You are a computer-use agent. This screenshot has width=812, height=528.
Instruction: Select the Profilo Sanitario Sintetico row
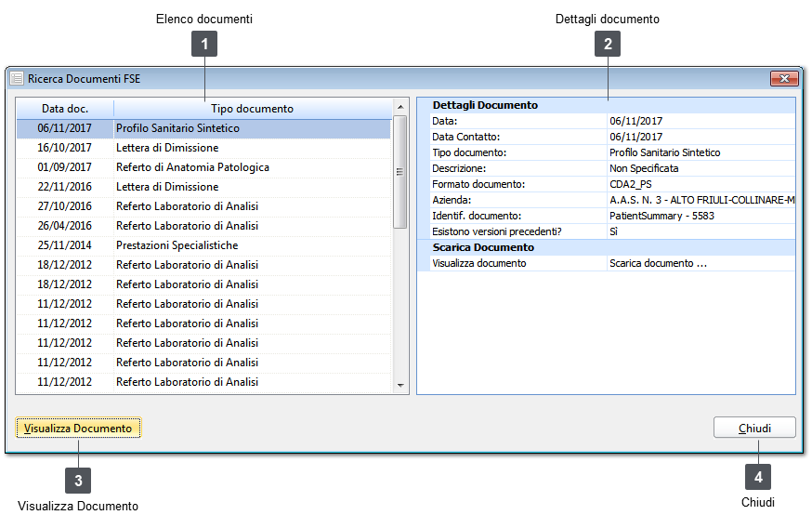(x=203, y=128)
